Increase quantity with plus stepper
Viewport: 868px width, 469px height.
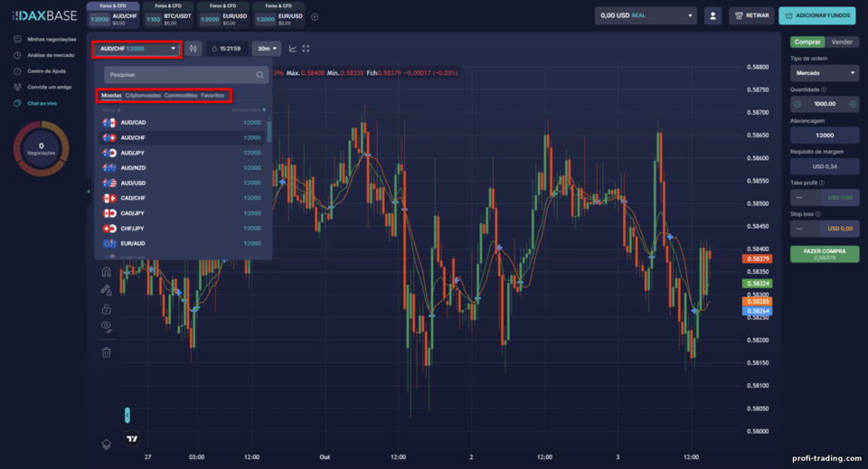[x=853, y=104]
